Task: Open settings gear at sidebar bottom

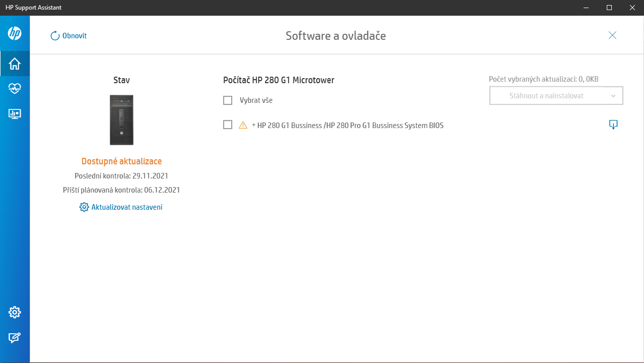Action: (x=15, y=312)
